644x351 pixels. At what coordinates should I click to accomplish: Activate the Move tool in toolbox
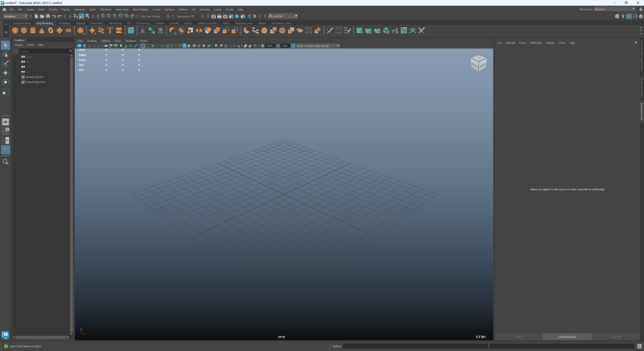click(x=6, y=72)
